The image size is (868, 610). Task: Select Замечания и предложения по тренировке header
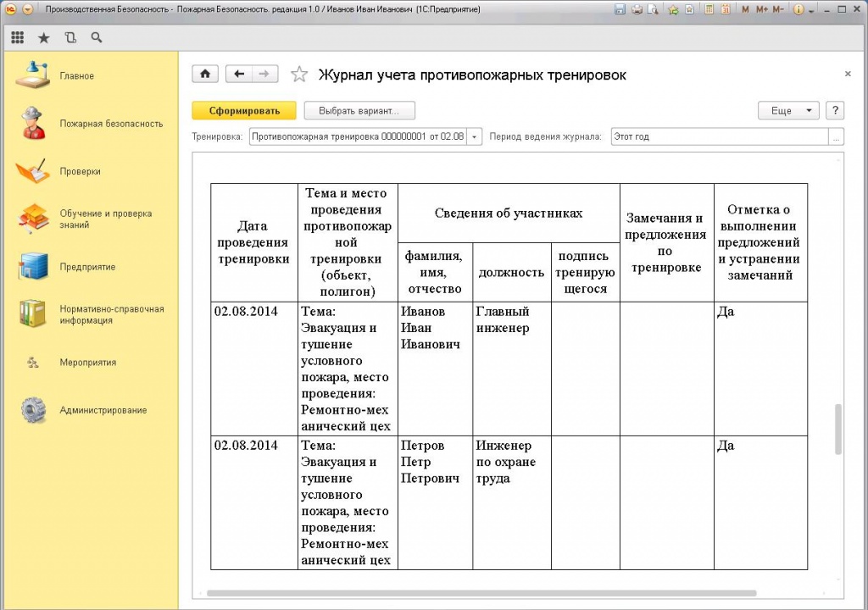point(667,242)
